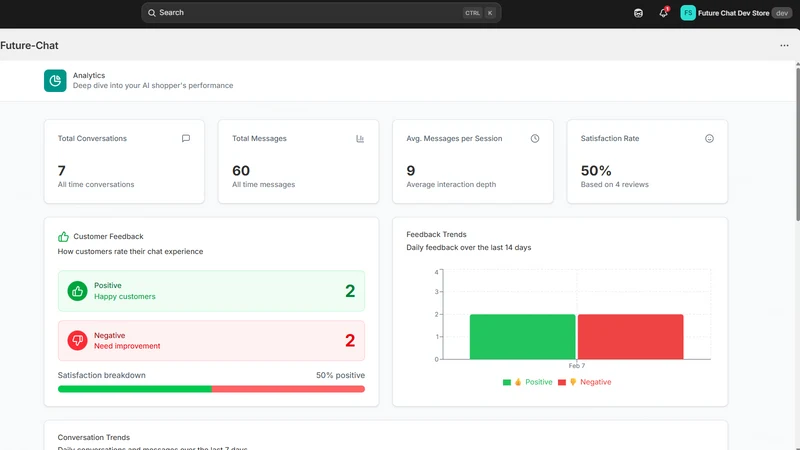Click the 'Average interaction depth' text

click(451, 185)
